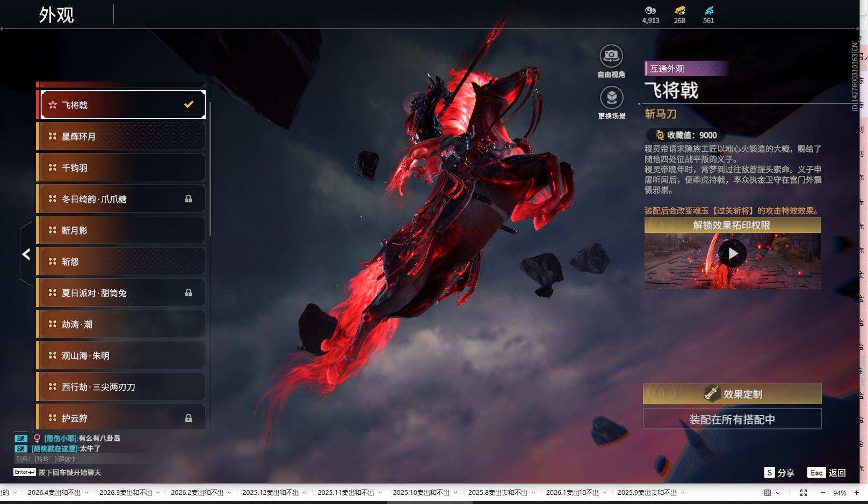Click player name 胡桃就在这里 in chat
This screenshot has width=868, height=504.
[x=55, y=448]
